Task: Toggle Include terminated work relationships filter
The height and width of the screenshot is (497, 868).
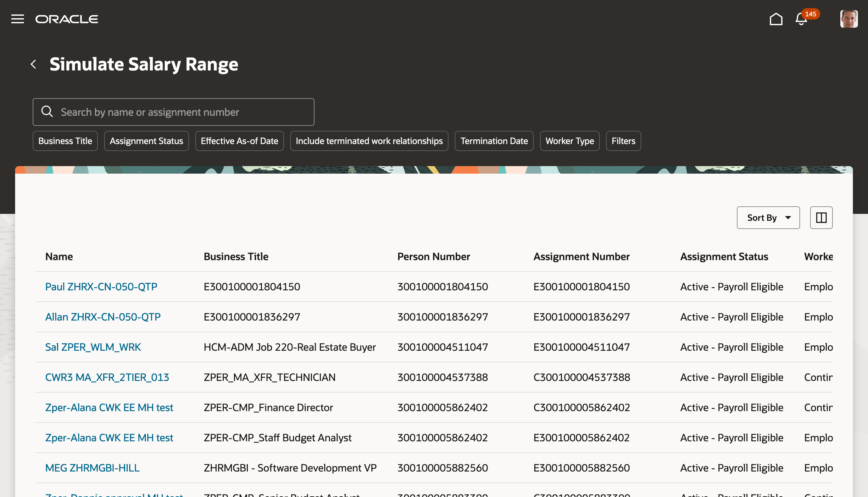Action: click(x=369, y=141)
